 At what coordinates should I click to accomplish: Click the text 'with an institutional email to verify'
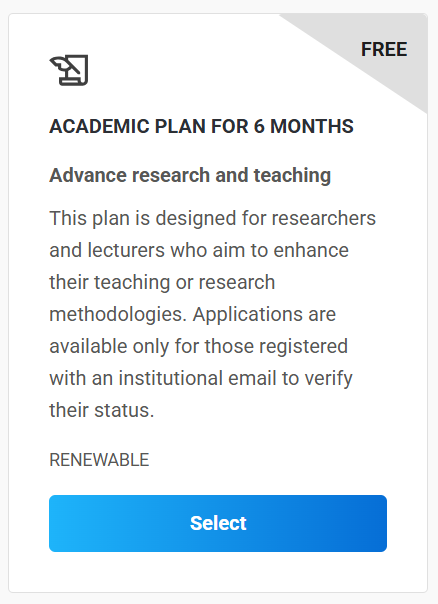click(x=201, y=378)
